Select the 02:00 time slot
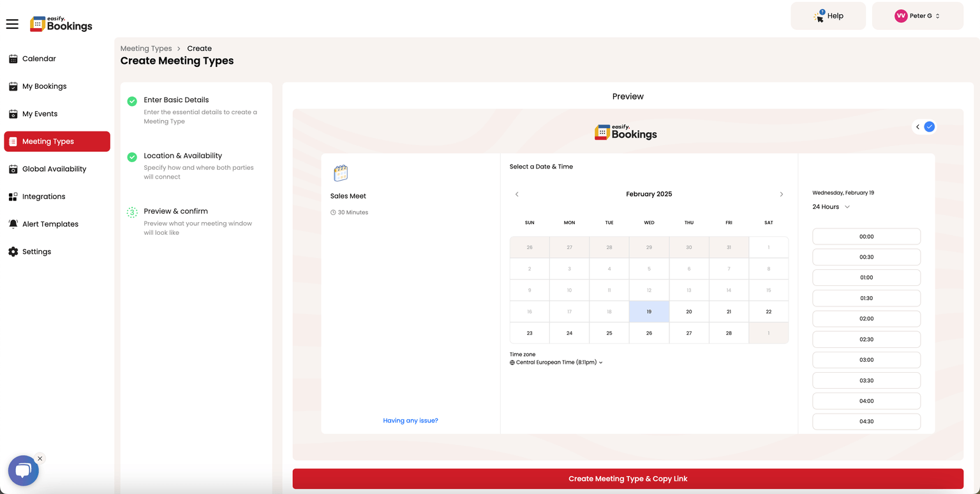 coord(866,318)
